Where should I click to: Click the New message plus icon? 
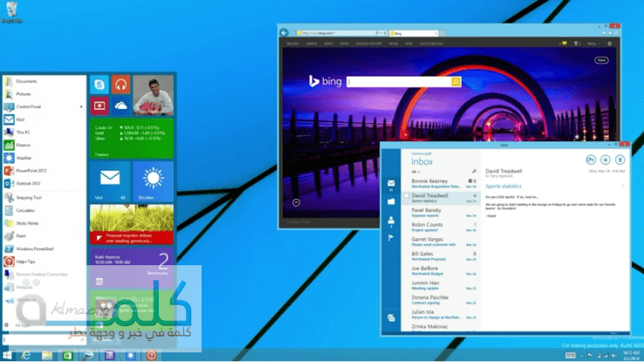pyautogui.click(x=606, y=161)
